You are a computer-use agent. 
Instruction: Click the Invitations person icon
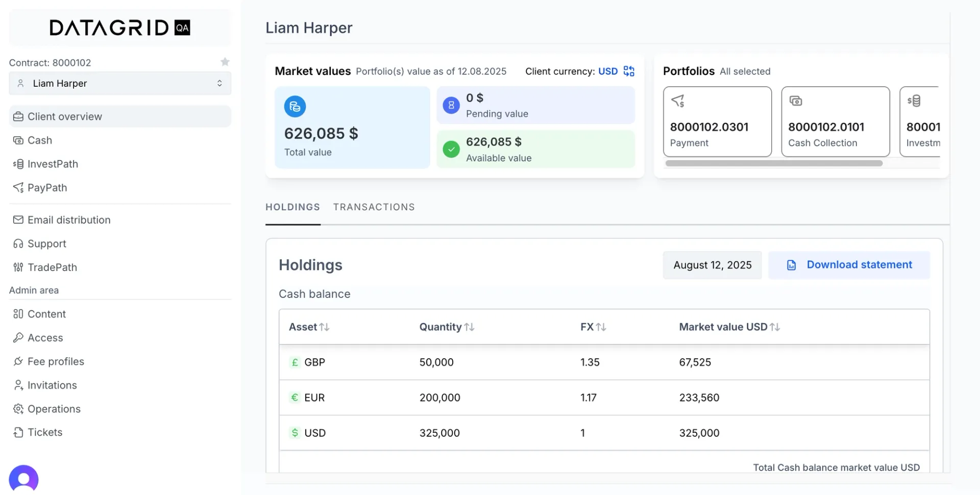pyautogui.click(x=18, y=385)
